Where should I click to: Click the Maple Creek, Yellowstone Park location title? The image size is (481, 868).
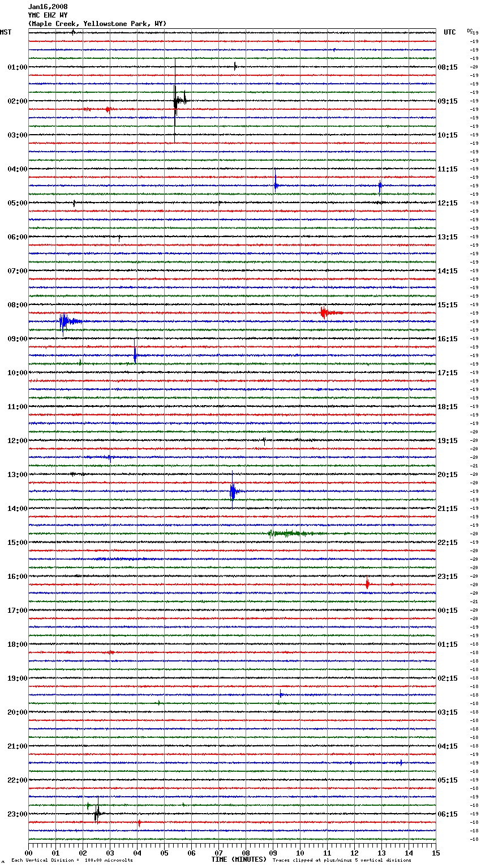pyautogui.click(x=97, y=24)
